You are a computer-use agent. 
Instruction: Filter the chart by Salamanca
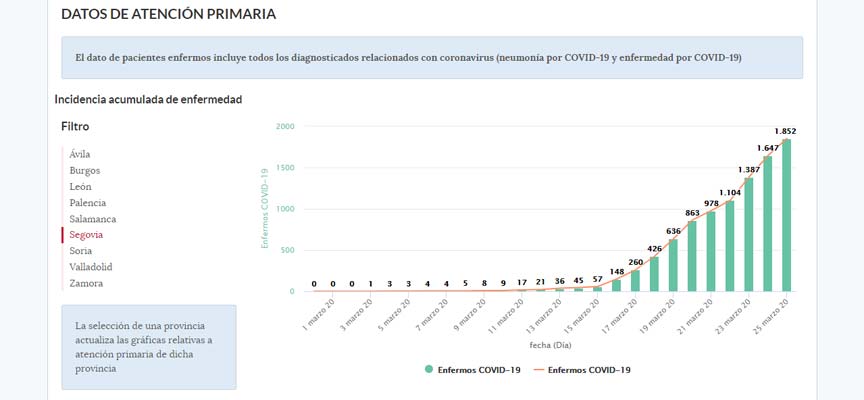pyautogui.click(x=93, y=218)
